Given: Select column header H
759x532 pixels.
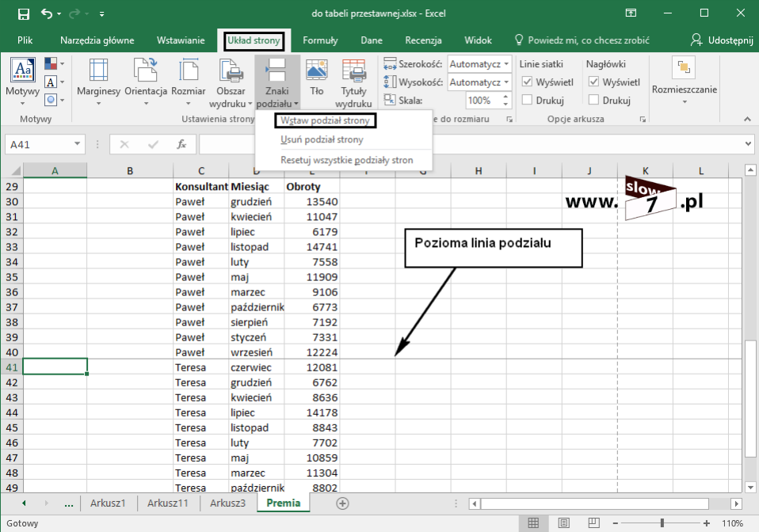Looking at the screenshot, I should point(479,171).
